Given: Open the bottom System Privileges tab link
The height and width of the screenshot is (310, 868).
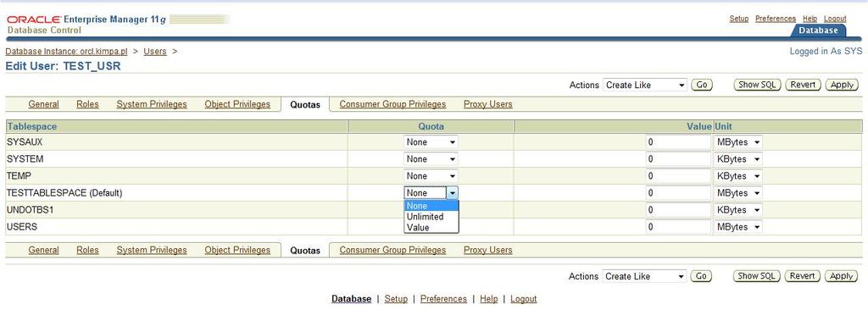Looking at the screenshot, I should [x=152, y=250].
